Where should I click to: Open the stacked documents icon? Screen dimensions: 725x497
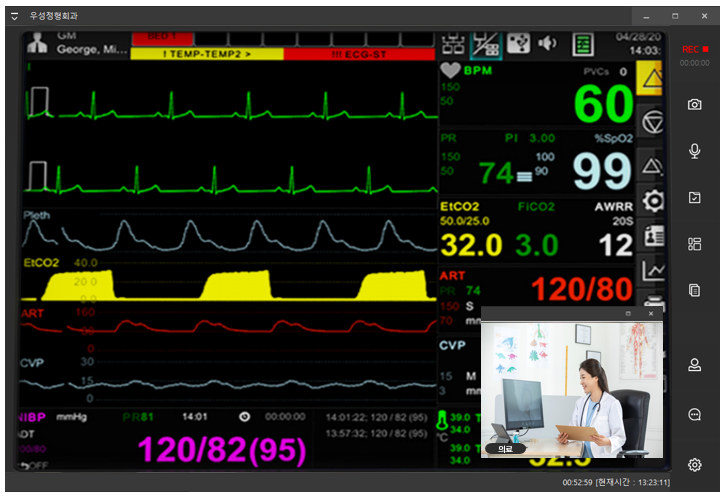[x=694, y=290]
